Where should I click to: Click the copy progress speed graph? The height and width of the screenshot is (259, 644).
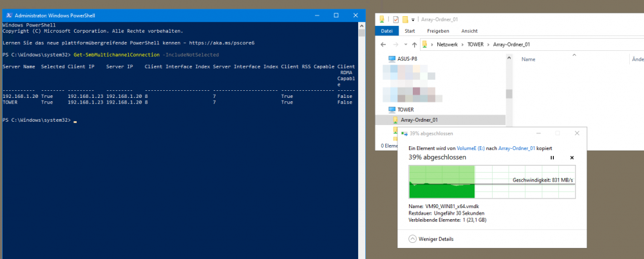pos(492,182)
